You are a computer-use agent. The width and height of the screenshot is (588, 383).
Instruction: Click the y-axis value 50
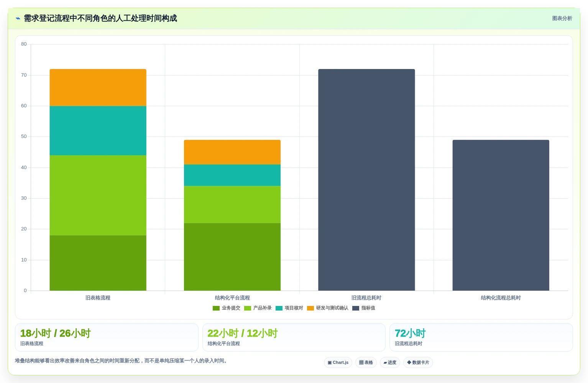pyautogui.click(x=24, y=136)
